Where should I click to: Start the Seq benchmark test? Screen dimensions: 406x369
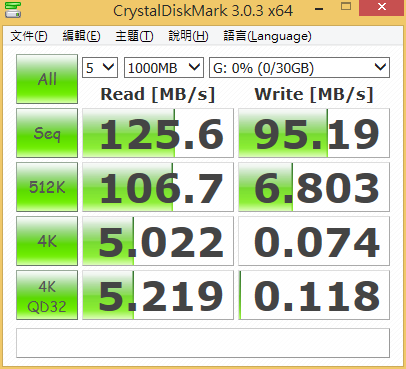[x=47, y=133]
